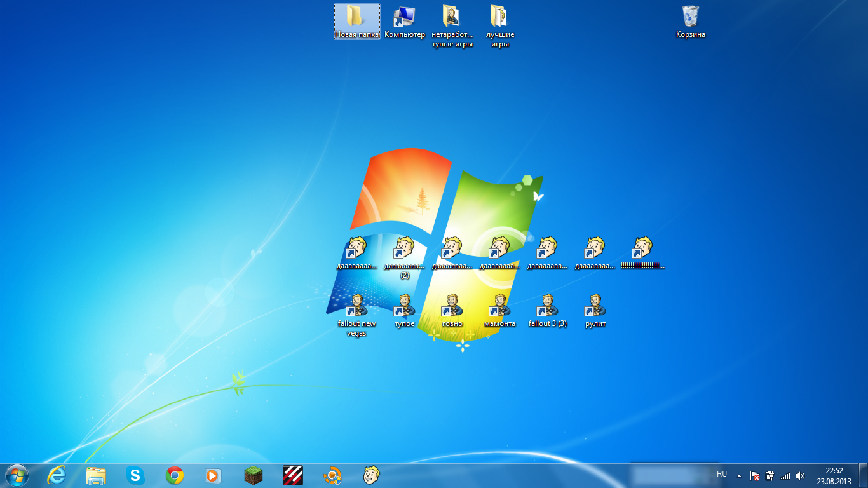Open Skype from the taskbar
This screenshot has height=488, width=868.
[x=135, y=475]
